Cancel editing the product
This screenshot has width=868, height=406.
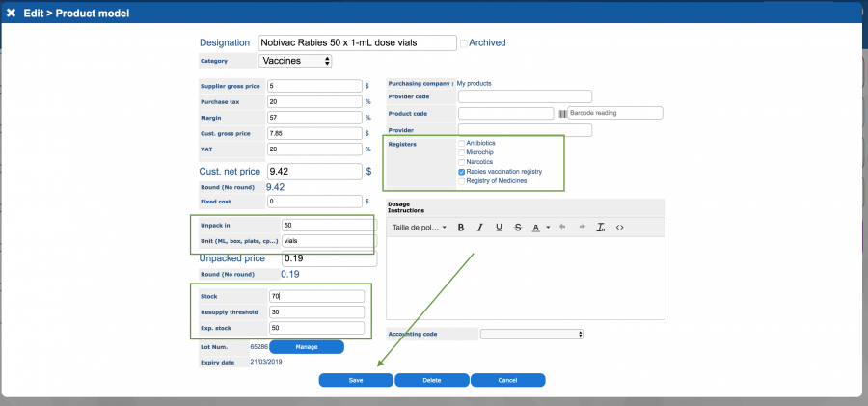click(x=507, y=380)
